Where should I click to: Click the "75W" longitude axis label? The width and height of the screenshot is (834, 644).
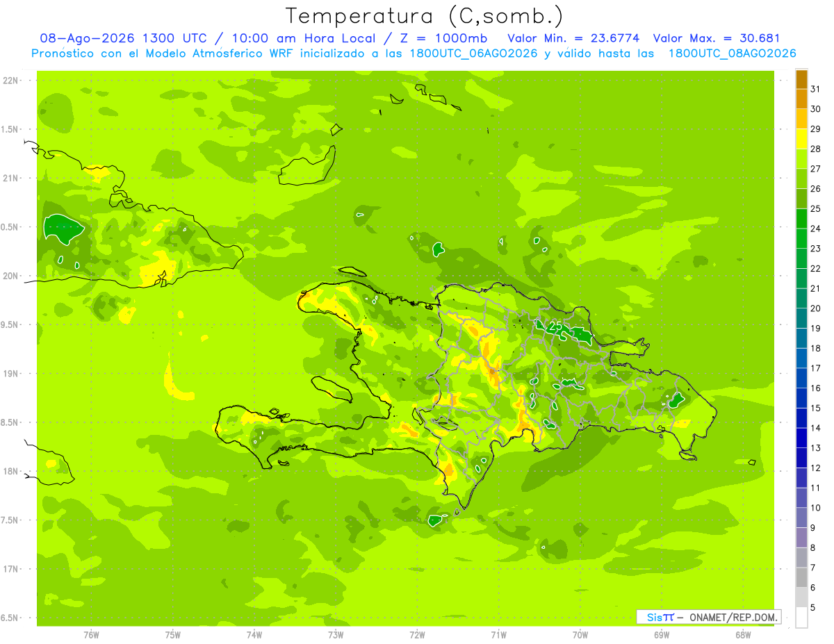point(172,635)
